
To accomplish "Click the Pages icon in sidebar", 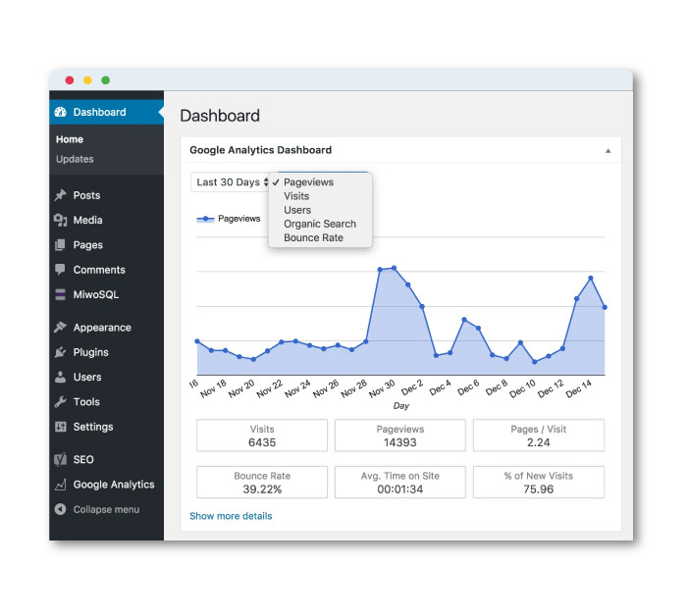I will click(x=61, y=245).
